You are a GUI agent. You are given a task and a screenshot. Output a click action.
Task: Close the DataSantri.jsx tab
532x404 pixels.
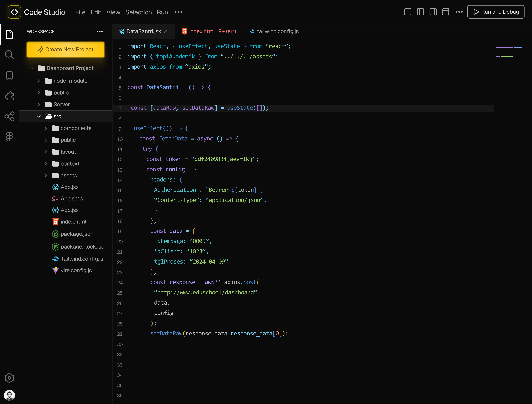click(166, 31)
